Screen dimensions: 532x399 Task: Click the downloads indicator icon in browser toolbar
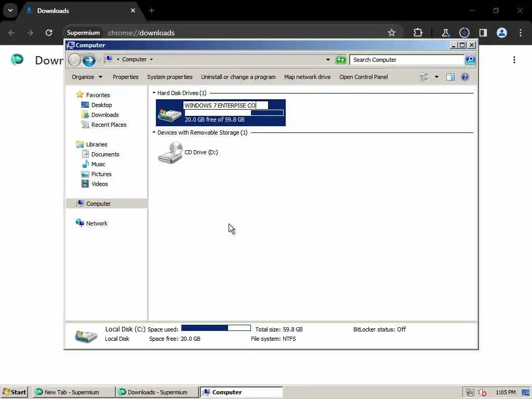[x=464, y=33]
